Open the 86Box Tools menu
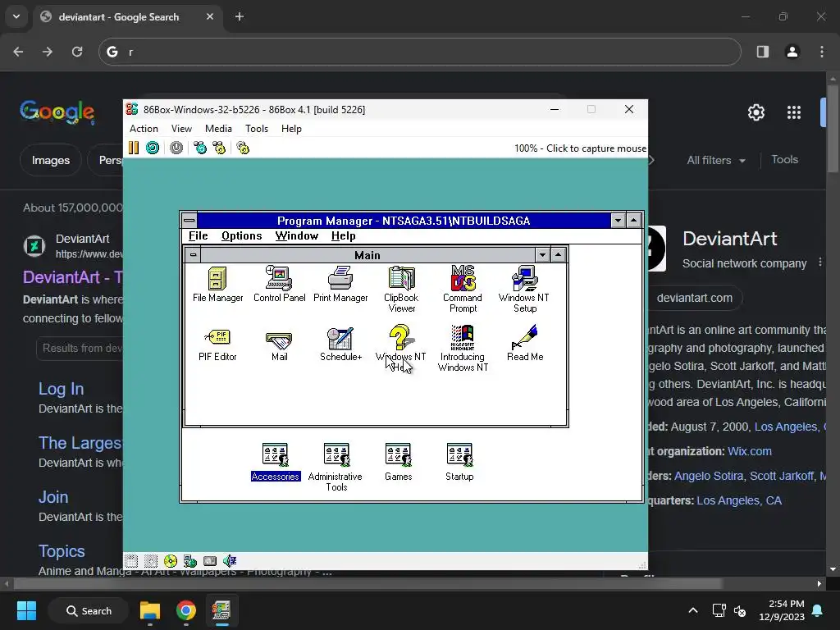The width and height of the screenshot is (840, 630). click(256, 129)
